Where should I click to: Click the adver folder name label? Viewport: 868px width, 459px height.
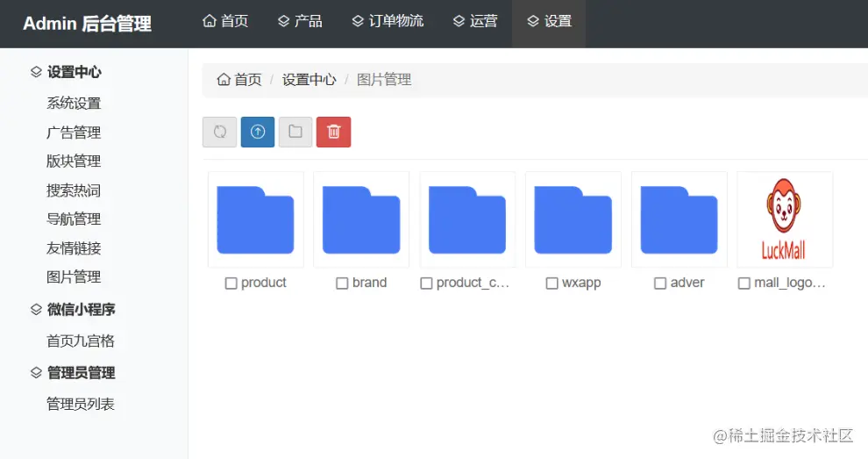tap(687, 283)
